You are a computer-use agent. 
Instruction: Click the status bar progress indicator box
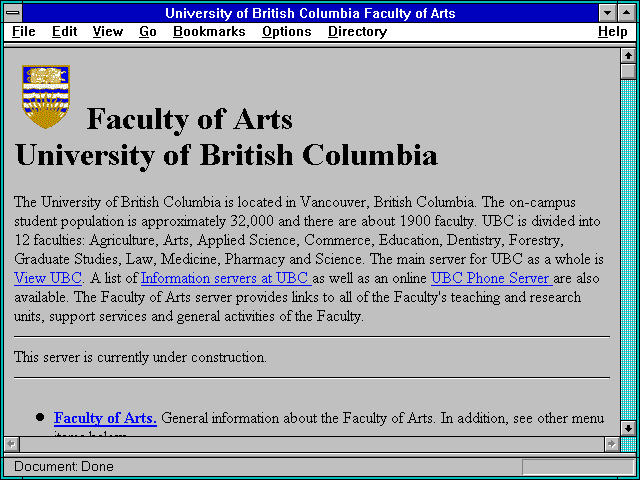coord(578,467)
